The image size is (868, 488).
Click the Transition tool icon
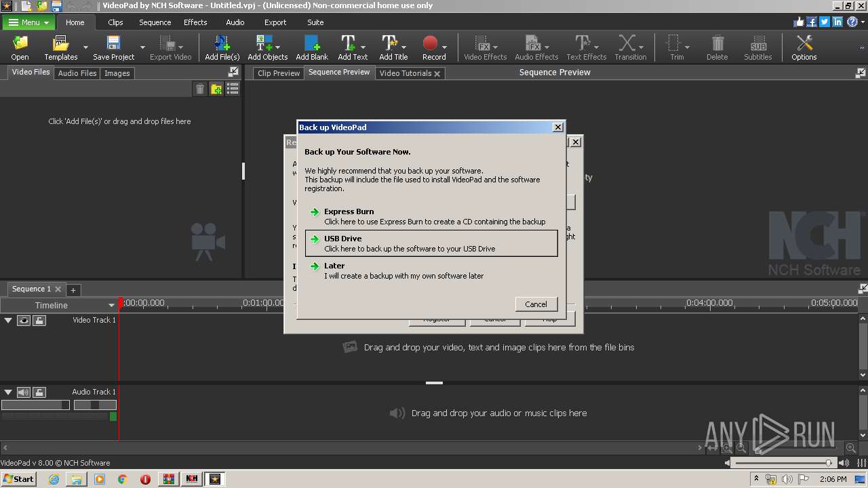(627, 44)
